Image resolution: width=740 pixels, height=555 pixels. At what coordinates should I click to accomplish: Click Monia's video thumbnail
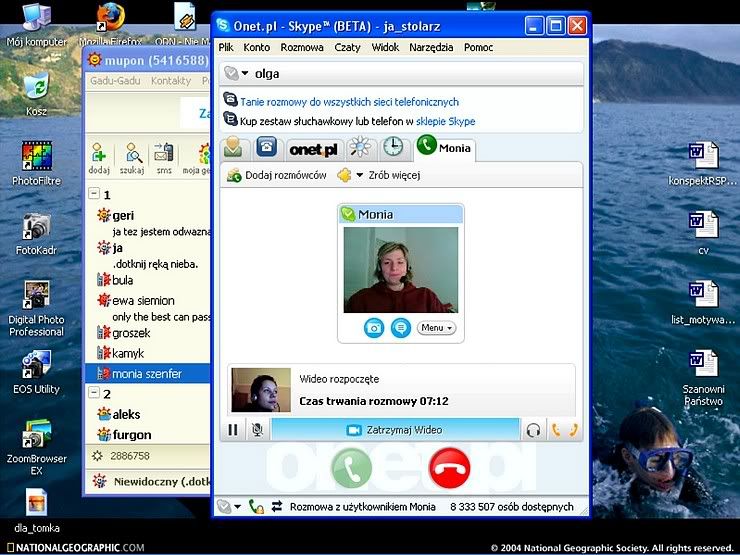click(x=401, y=270)
